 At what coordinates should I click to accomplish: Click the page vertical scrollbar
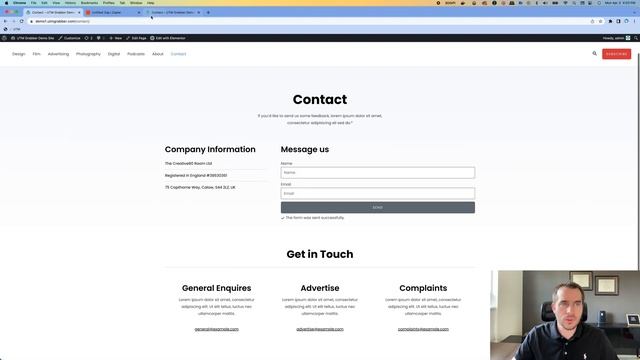pyautogui.click(x=638, y=163)
